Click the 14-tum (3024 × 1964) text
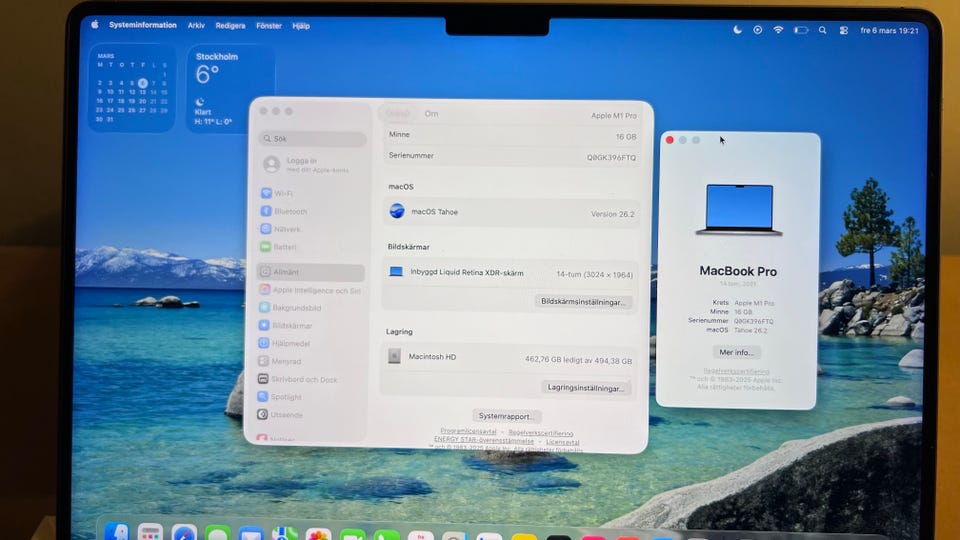Image resolution: width=960 pixels, height=540 pixels. click(594, 275)
